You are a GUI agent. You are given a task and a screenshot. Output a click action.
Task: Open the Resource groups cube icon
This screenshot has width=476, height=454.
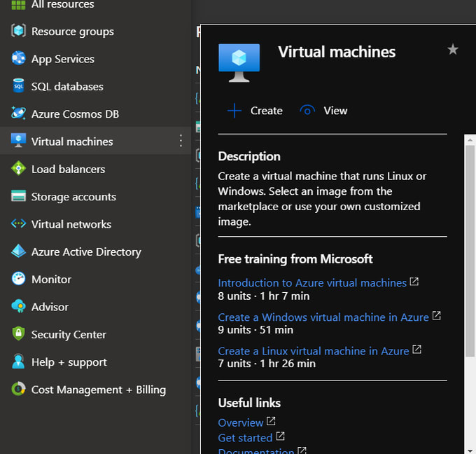(18, 31)
